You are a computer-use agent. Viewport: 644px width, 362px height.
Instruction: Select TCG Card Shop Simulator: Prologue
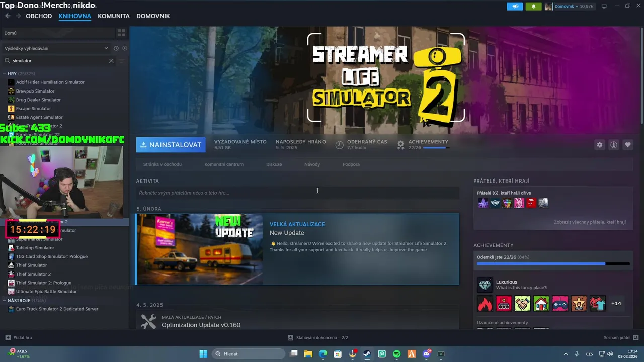coord(51,256)
